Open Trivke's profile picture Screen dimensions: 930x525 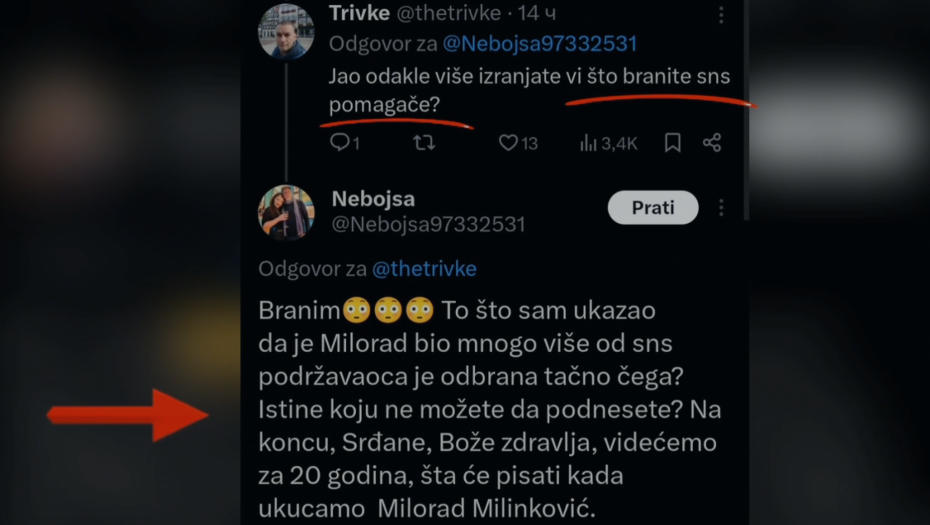(x=286, y=31)
